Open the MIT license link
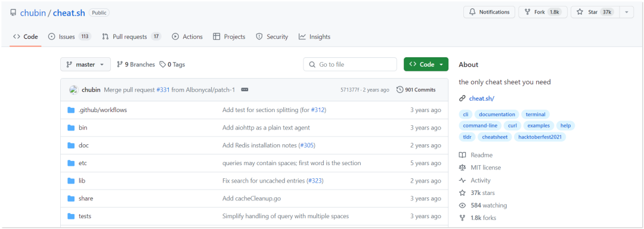Viewport: 644px width, 229px height. pos(480,168)
